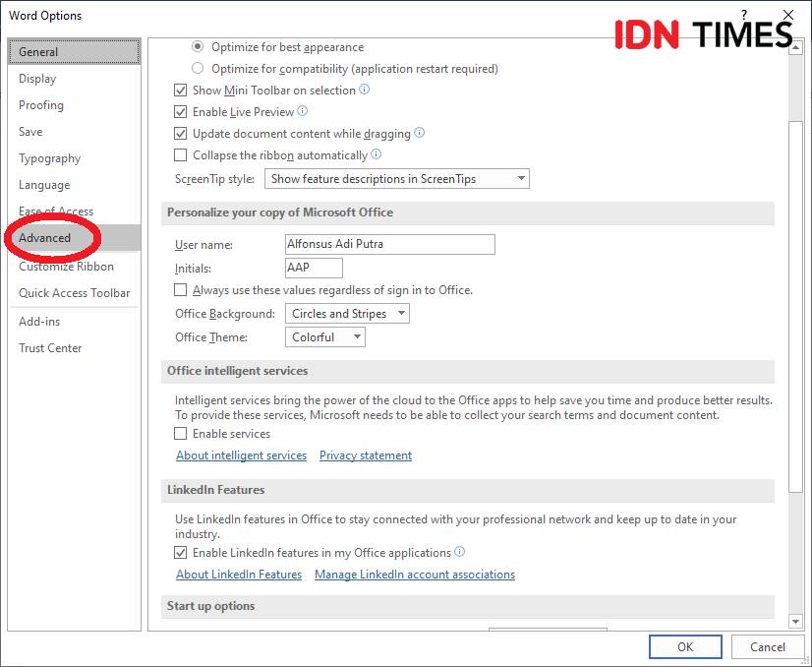The width and height of the screenshot is (812, 667).
Task: Open info icon for LinkedIn features checkbox
Action: (459, 552)
